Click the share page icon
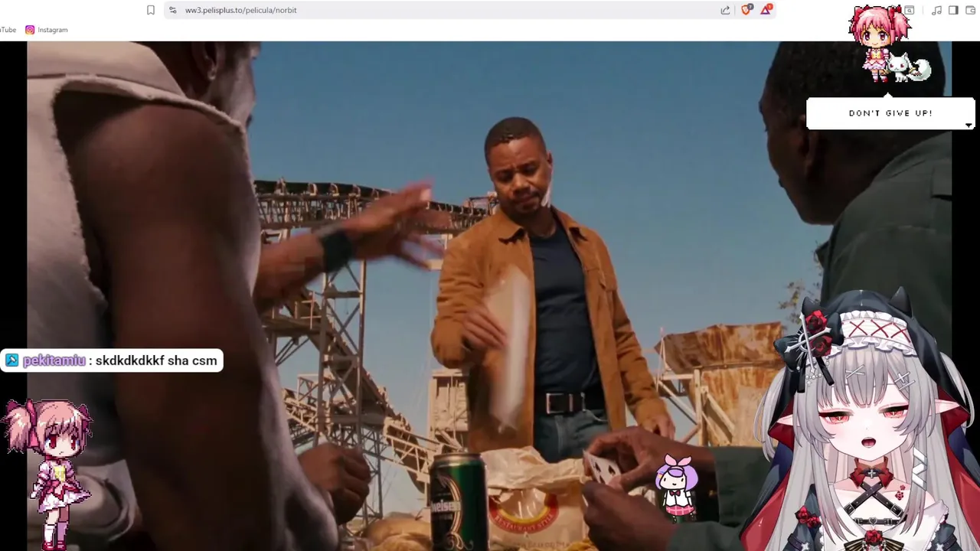Screen dimensions: 980x551 pos(725,10)
